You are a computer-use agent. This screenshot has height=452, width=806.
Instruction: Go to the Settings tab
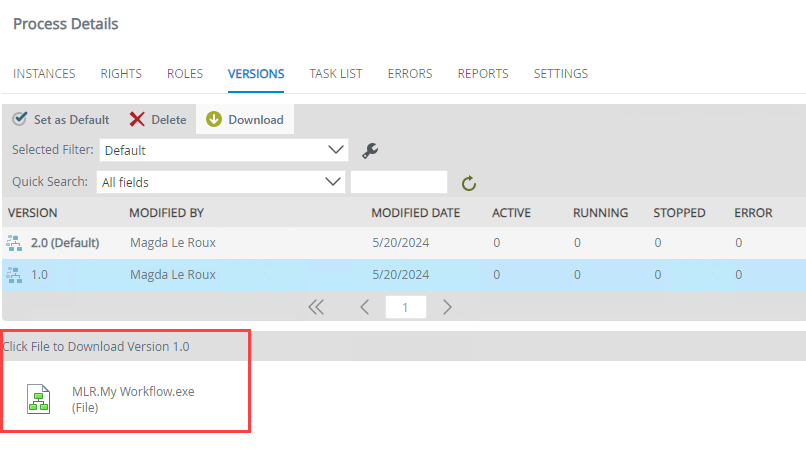click(560, 74)
